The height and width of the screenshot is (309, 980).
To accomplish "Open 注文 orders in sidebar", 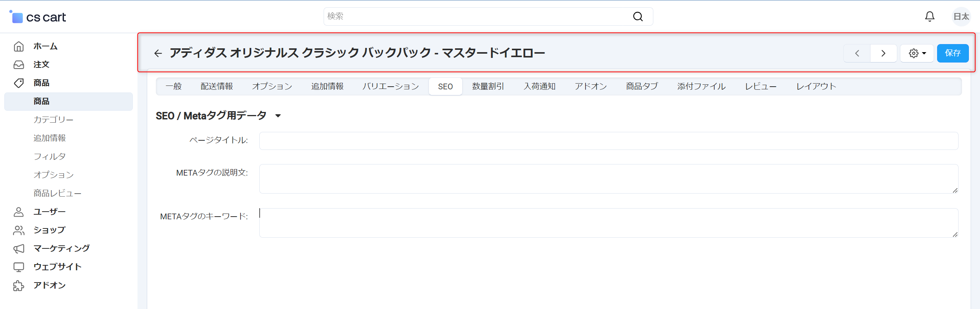I will [41, 64].
